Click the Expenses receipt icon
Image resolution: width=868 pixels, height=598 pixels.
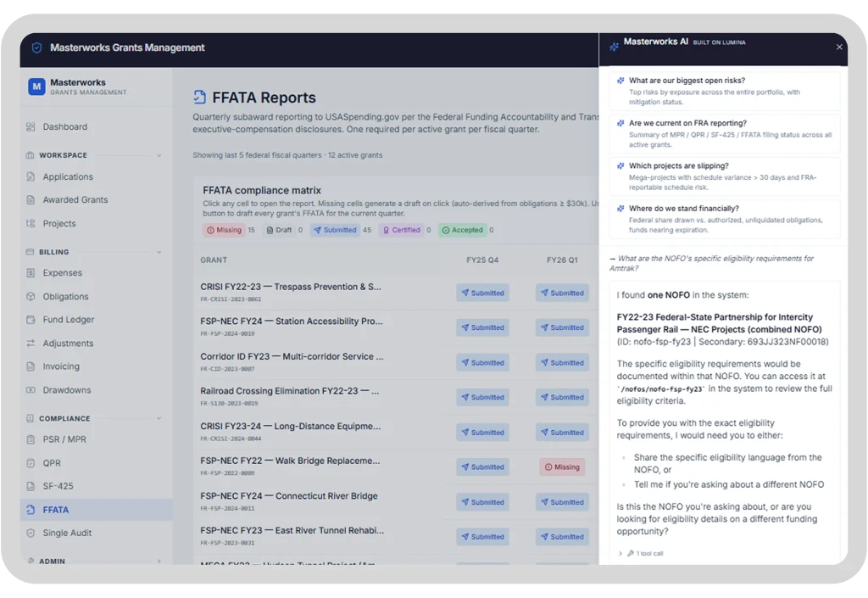pyautogui.click(x=31, y=273)
